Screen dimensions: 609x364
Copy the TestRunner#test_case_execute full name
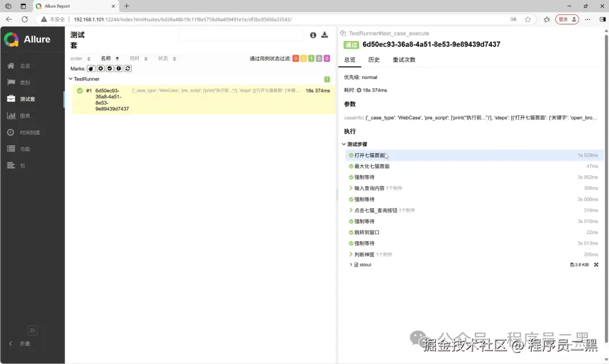tap(343, 33)
